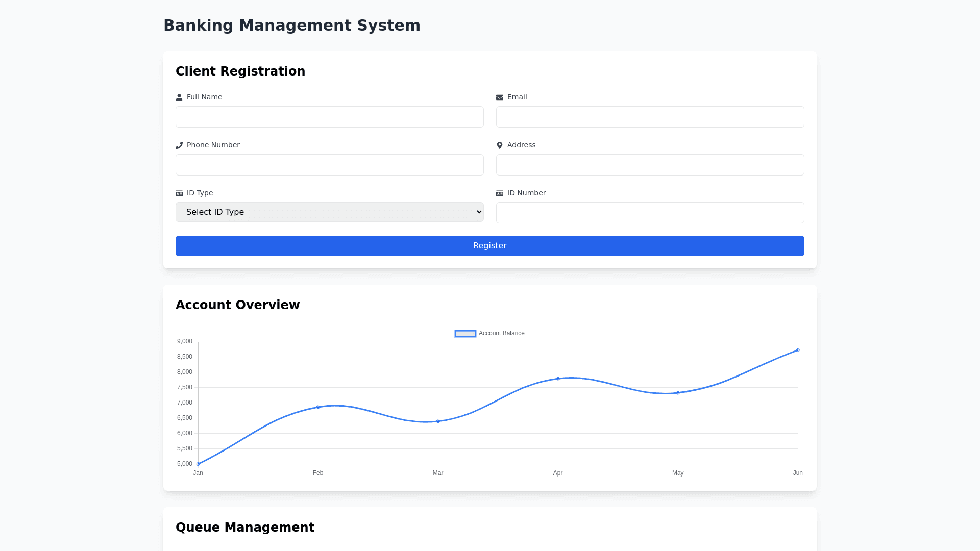Toggle the Account Balance legend swatch
980x551 pixels.
pyautogui.click(x=465, y=334)
